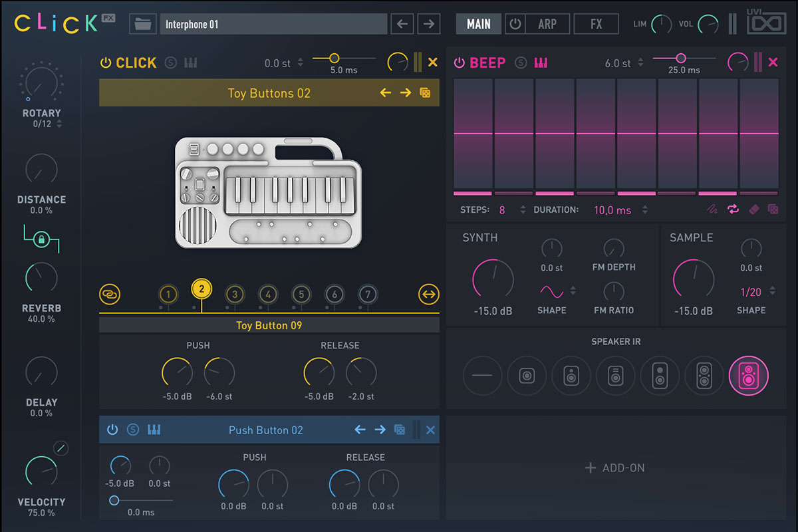Toggle the BEEP layer power button
Image resolution: width=798 pixels, height=532 pixels.
(x=459, y=63)
